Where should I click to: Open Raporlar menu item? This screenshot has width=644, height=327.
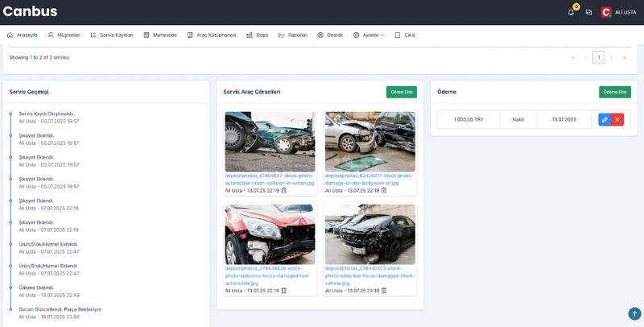coord(292,35)
